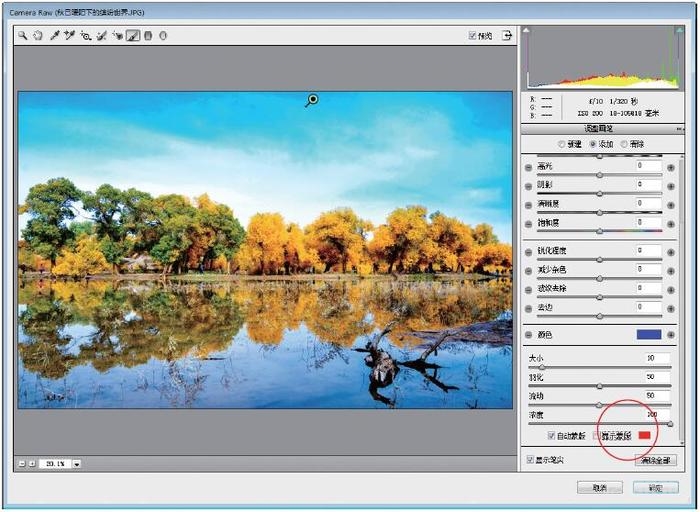Toggle the 显示笔尖 checkbox
The image size is (700, 512).
tap(530, 459)
